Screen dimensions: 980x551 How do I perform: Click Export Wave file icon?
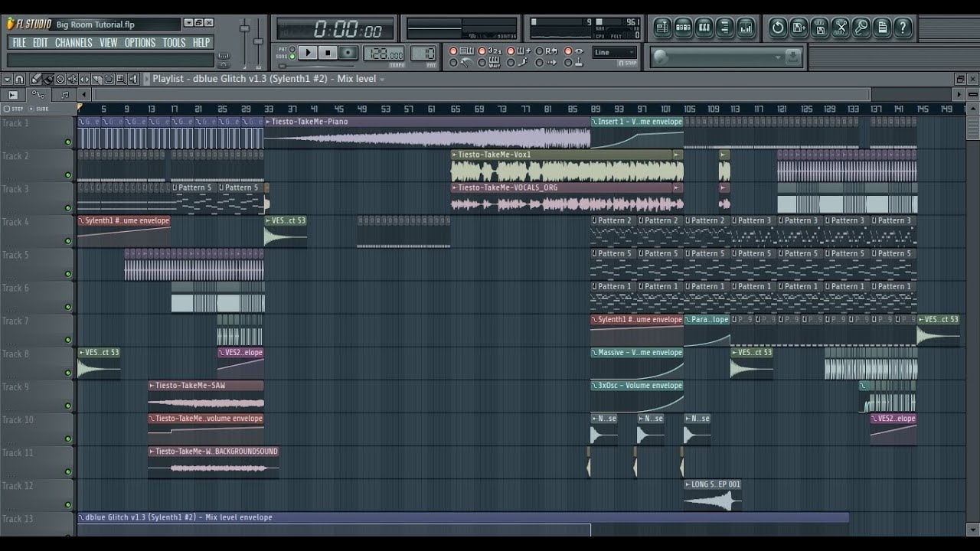(x=819, y=28)
